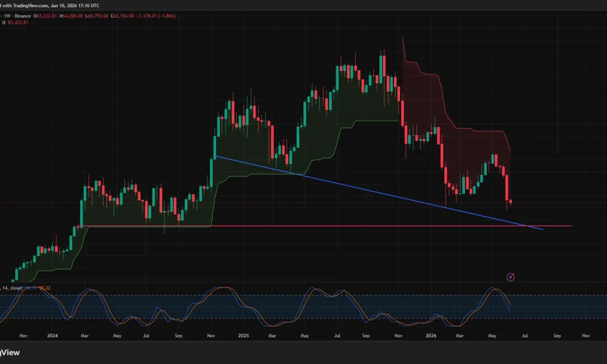Click the header timestamp Jun 10, 2026 17:16 UTC
The width and height of the screenshot is (607, 364).
pos(75,5)
